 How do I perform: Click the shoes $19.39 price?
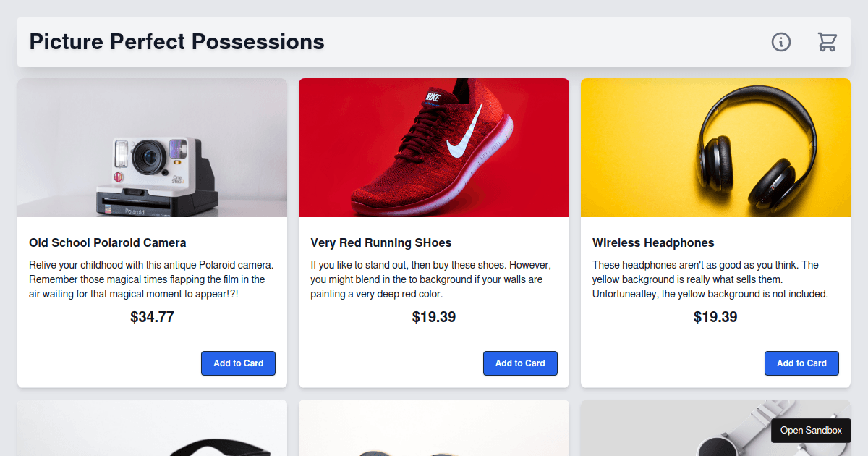[434, 317]
